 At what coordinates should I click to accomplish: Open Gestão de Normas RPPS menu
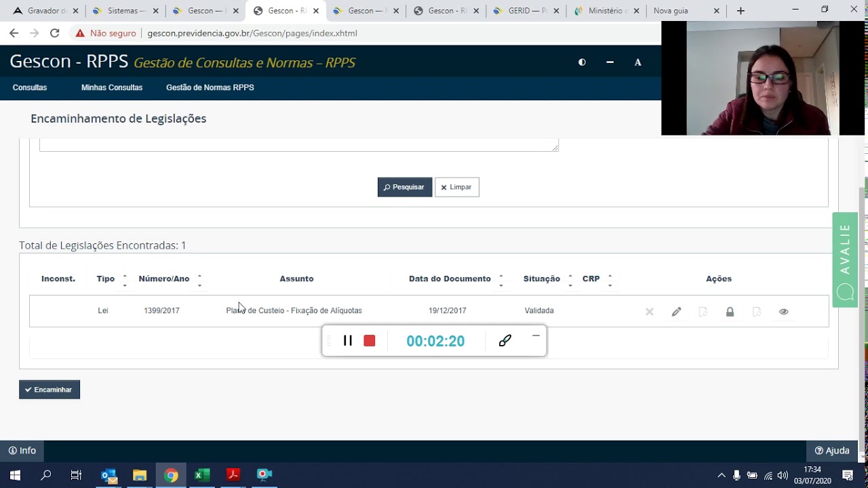pyautogui.click(x=210, y=87)
